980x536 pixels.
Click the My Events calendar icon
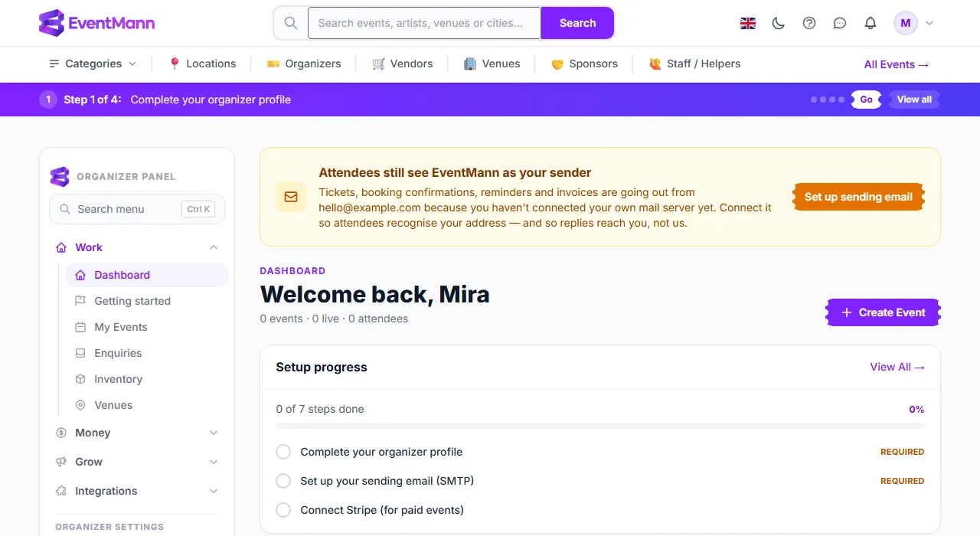[x=80, y=327]
